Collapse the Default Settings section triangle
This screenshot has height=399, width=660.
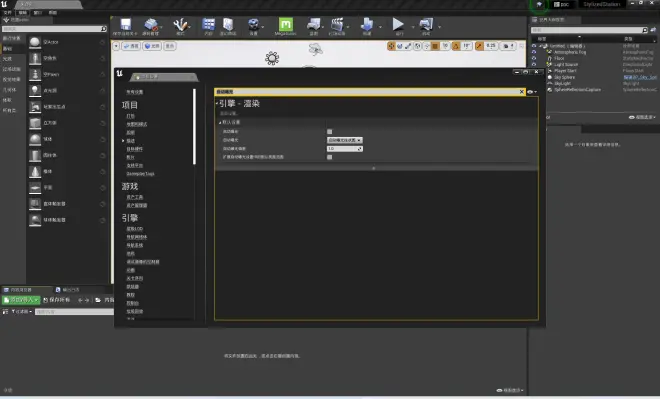[220, 122]
